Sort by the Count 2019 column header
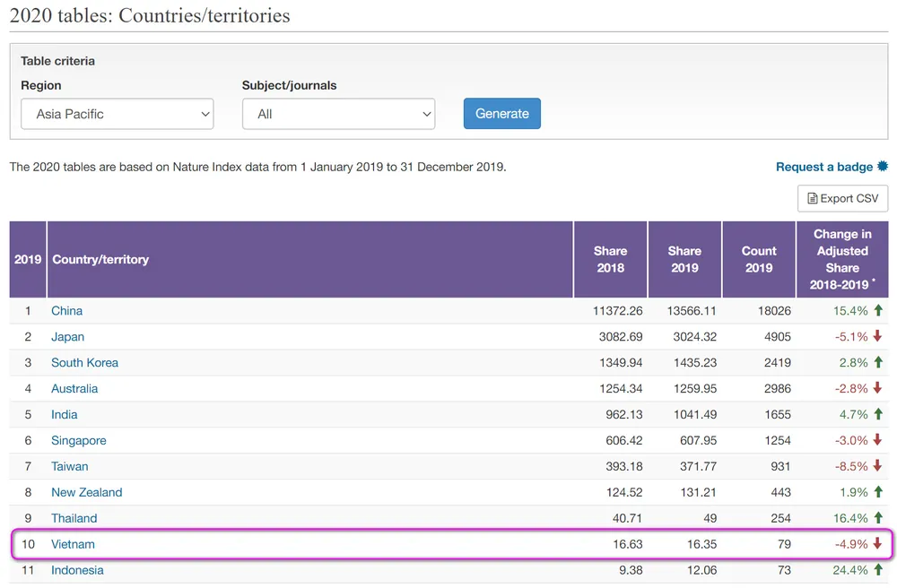Image resolution: width=897 pixels, height=588 pixels. click(x=759, y=259)
